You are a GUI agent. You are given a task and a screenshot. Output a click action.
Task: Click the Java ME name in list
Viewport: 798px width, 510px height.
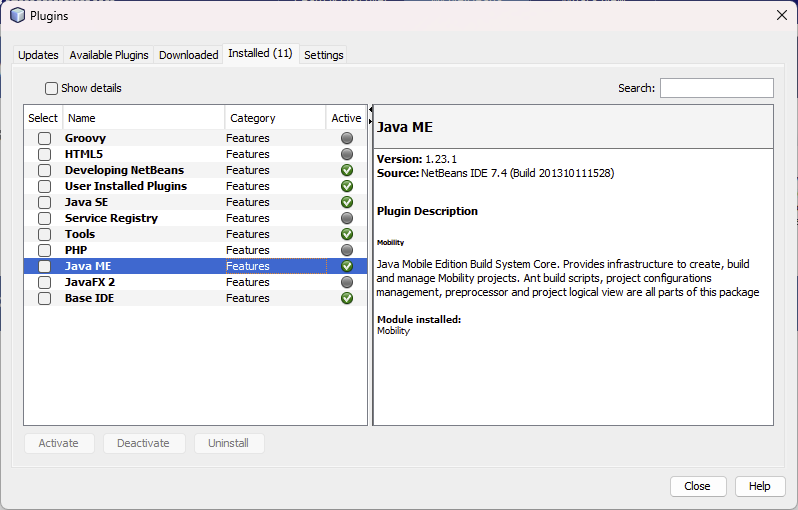point(88,266)
